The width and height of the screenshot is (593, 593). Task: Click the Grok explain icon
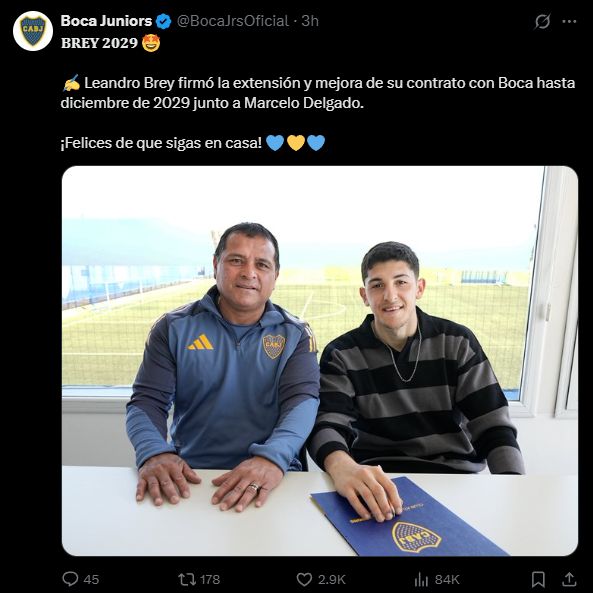click(x=542, y=22)
